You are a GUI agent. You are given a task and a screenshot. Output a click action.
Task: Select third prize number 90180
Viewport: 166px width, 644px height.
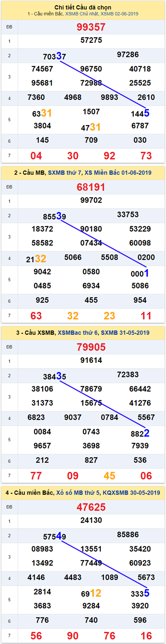(91, 229)
